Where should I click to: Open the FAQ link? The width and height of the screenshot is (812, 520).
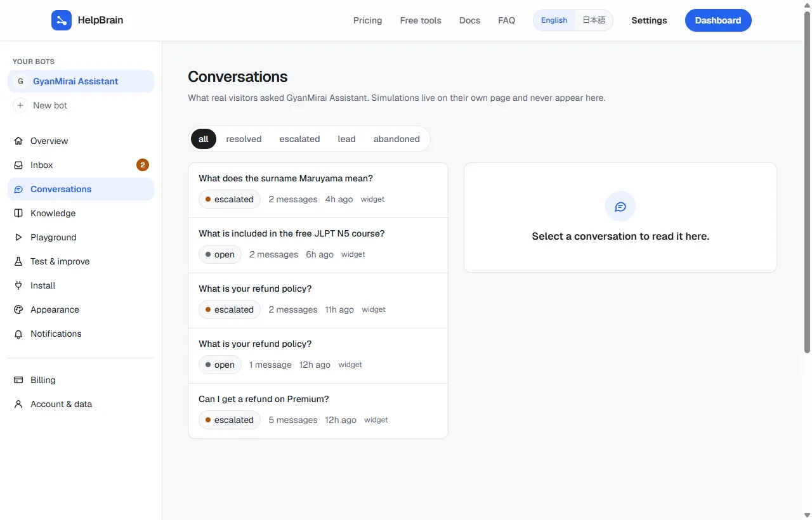507,20
